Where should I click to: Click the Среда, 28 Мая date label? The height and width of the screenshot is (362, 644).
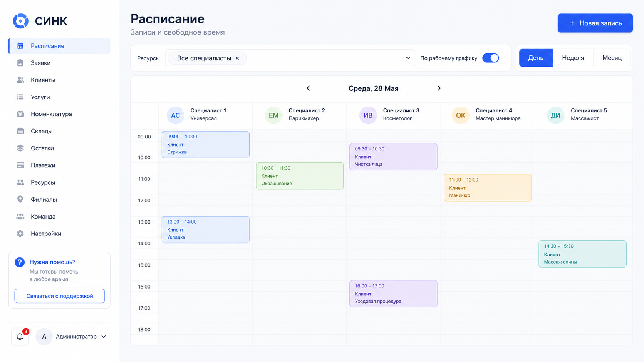click(374, 88)
